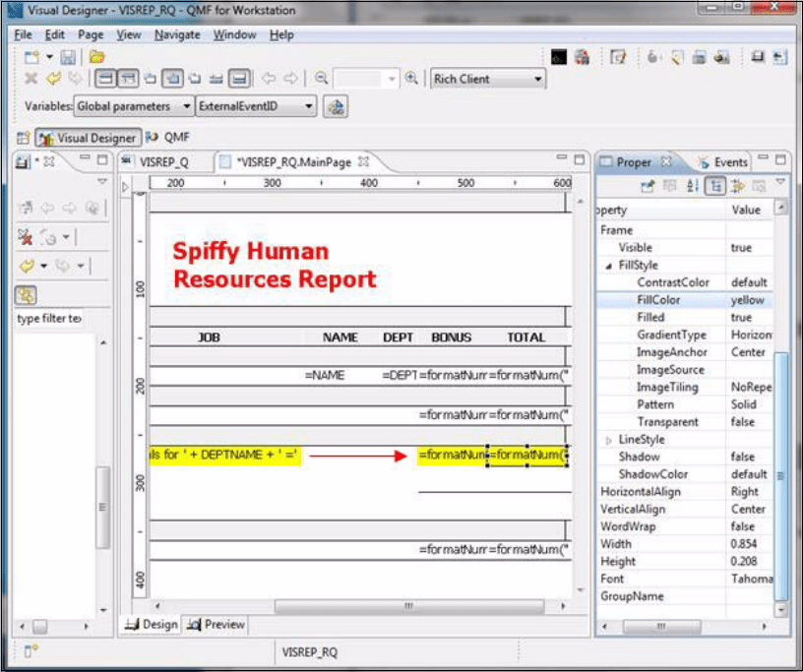Image resolution: width=803 pixels, height=672 pixels.
Task: Select the Spiffy Human Resources Report title
Action: click(275, 266)
